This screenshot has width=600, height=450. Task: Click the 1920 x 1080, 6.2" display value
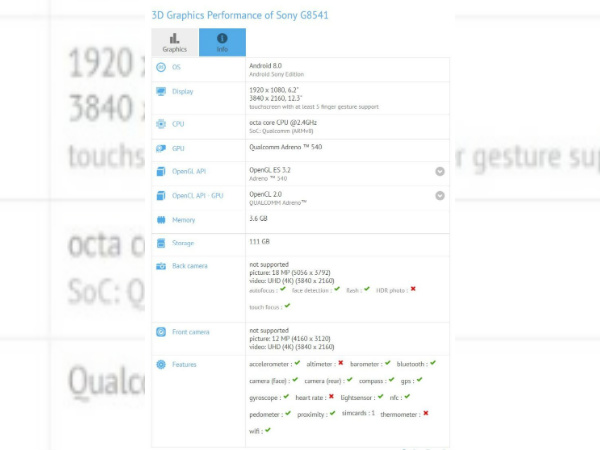274,90
